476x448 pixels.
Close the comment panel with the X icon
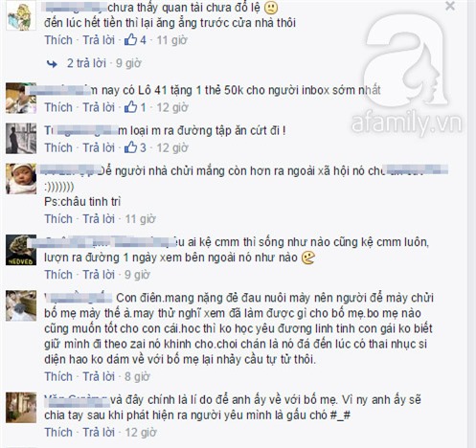click(x=450, y=6)
